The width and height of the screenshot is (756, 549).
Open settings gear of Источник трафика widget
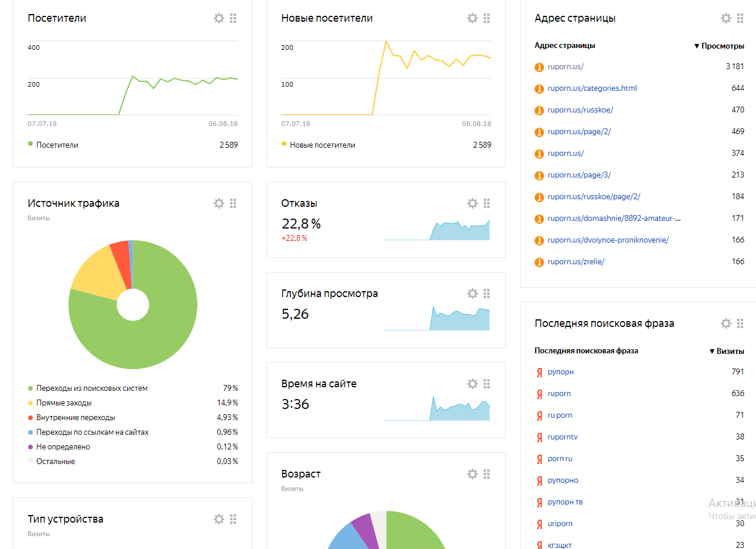pos(219,203)
